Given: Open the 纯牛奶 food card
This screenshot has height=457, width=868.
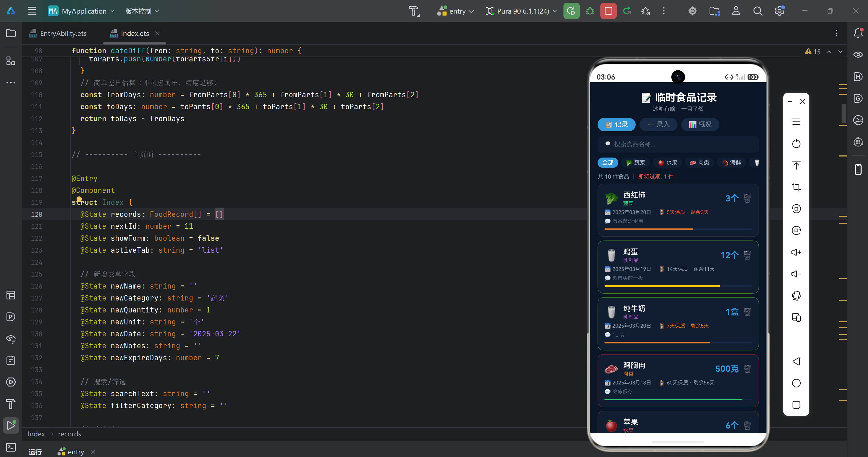Looking at the screenshot, I should [x=678, y=324].
